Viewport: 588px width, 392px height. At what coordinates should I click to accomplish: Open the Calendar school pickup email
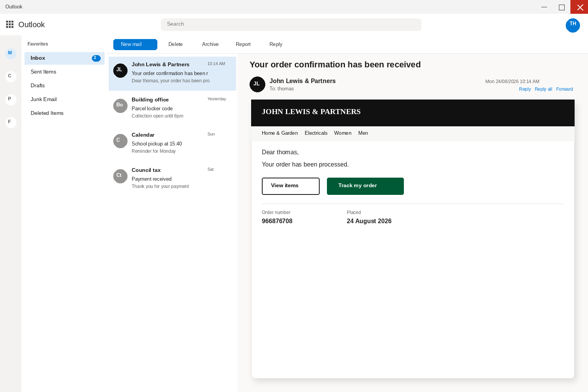pyautogui.click(x=172, y=143)
